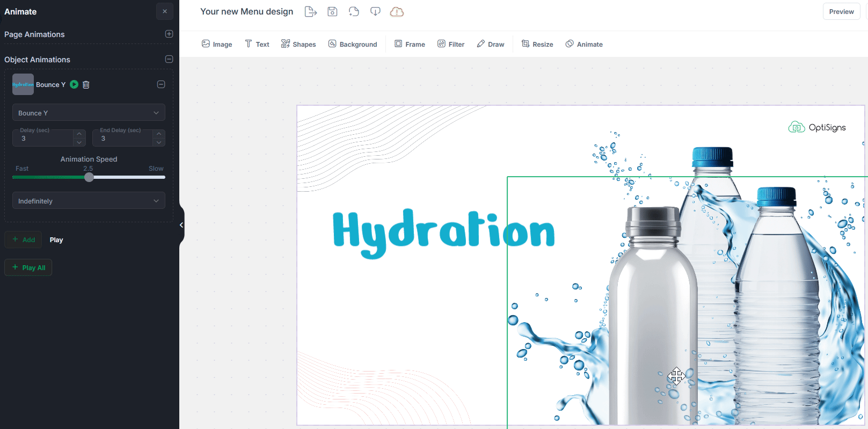Open the Animate tool in toolbar

(x=584, y=44)
